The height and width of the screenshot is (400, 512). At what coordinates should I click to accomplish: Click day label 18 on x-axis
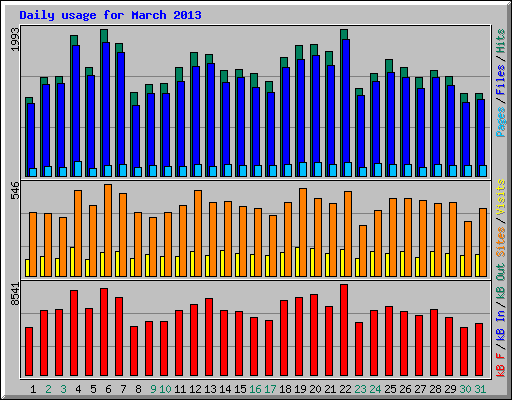[x=285, y=389]
